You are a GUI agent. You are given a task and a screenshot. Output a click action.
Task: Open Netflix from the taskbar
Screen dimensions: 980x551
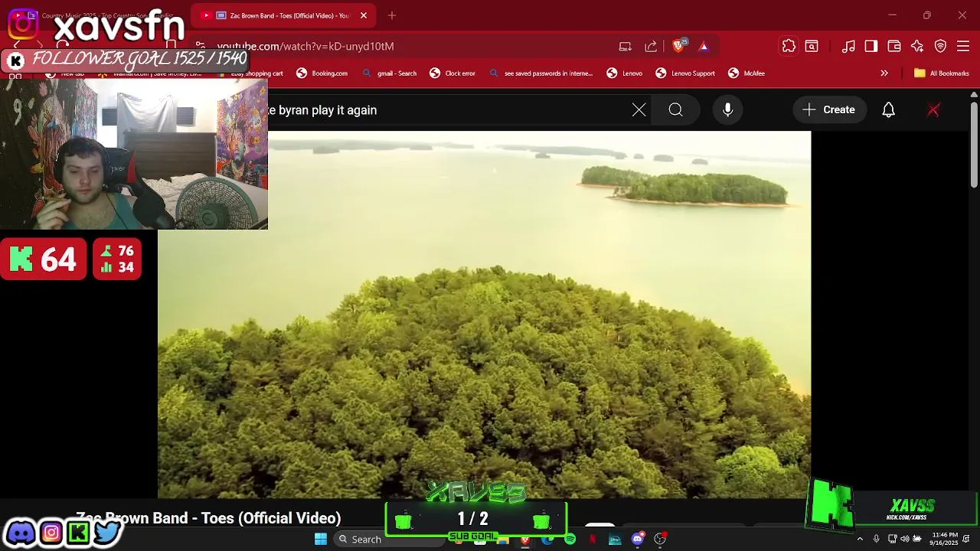[x=592, y=539]
